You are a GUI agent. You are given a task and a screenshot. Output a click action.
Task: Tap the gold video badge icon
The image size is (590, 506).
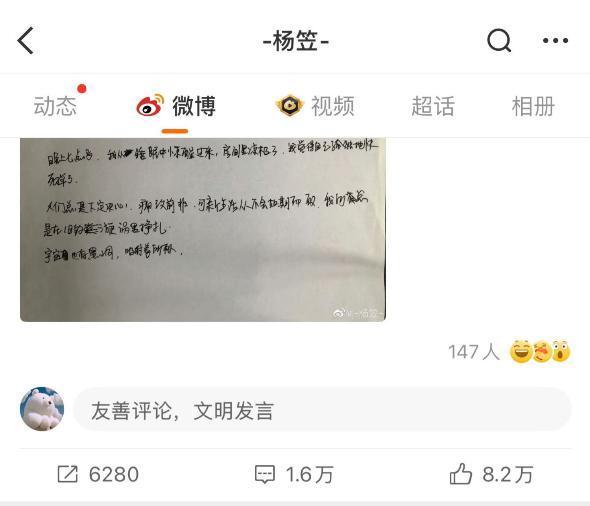(289, 105)
